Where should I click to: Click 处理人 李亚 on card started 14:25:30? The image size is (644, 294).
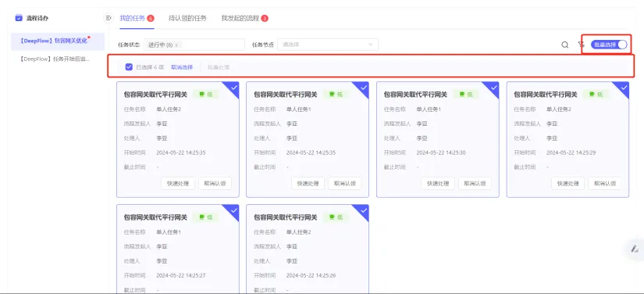422,138
